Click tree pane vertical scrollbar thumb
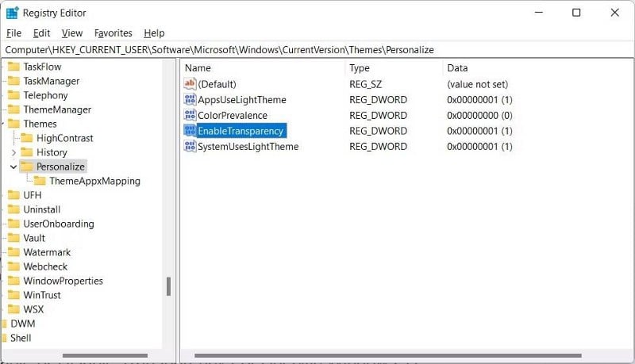The width and height of the screenshot is (635, 364). [168, 286]
